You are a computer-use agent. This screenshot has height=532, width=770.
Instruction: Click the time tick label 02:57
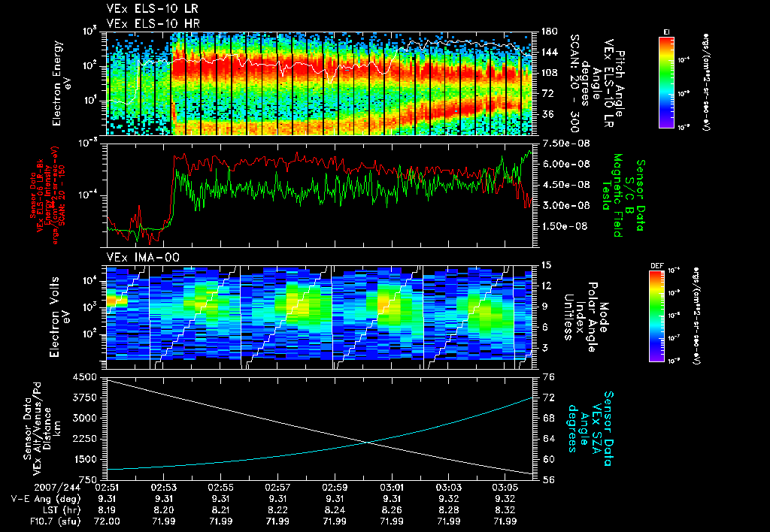(x=277, y=488)
